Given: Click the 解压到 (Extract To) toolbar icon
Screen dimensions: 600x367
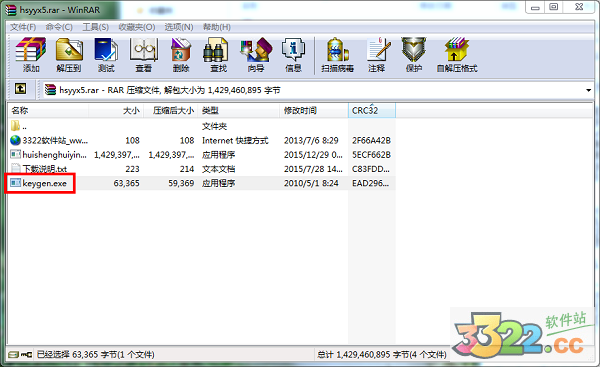Looking at the screenshot, I should [x=69, y=49].
